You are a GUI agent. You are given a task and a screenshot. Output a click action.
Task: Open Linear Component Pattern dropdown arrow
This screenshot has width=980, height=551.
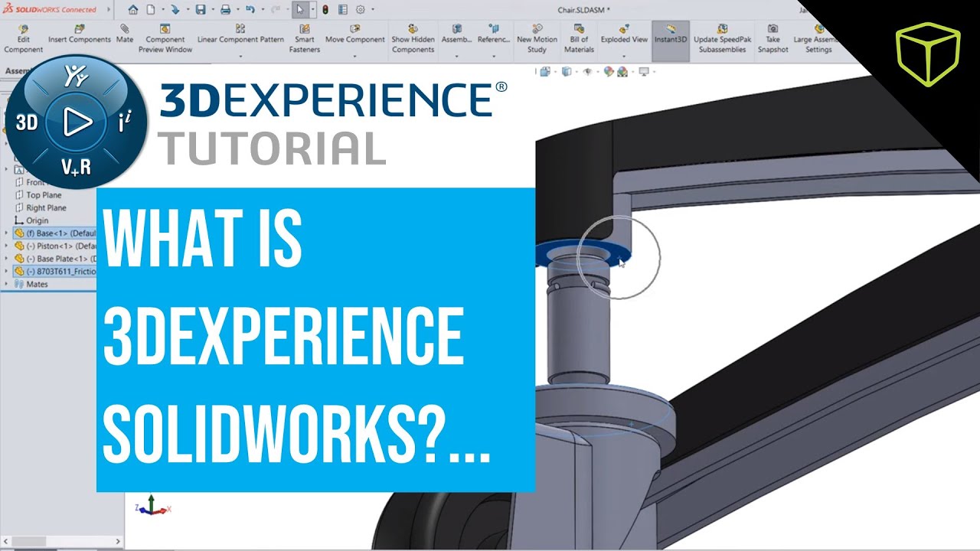point(240,56)
